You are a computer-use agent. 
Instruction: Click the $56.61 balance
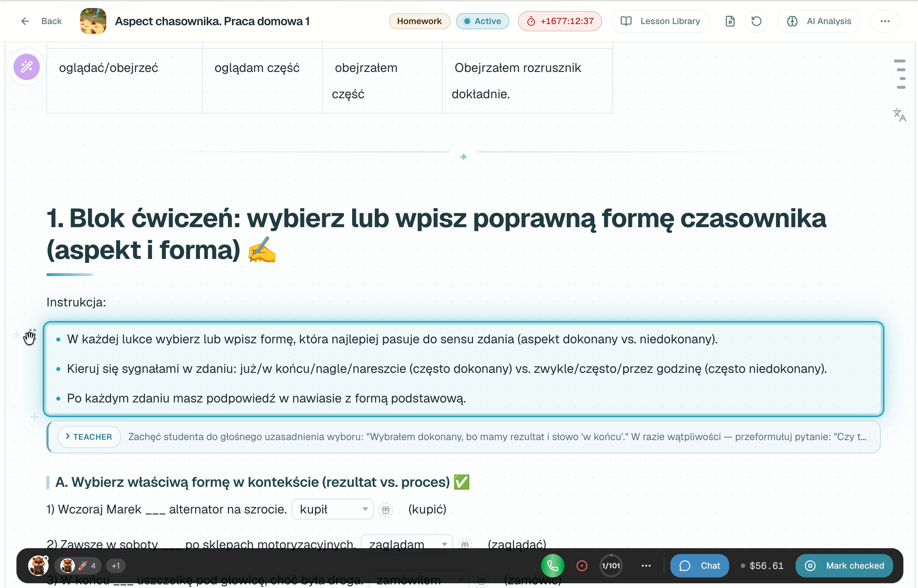(x=762, y=565)
